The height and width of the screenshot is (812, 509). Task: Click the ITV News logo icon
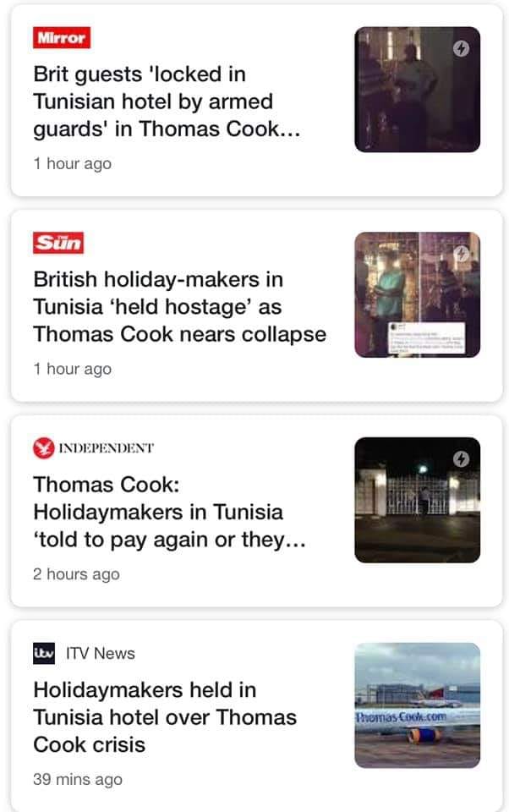coord(43,653)
